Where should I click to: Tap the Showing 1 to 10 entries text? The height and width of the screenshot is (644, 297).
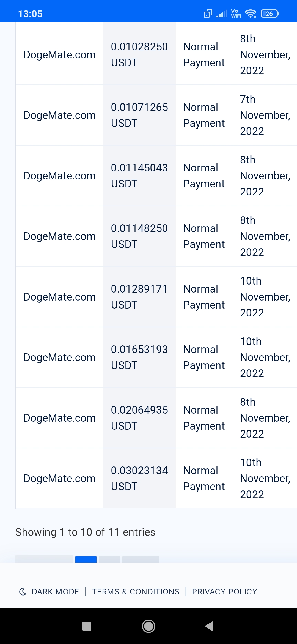click(x=85, y=532)
